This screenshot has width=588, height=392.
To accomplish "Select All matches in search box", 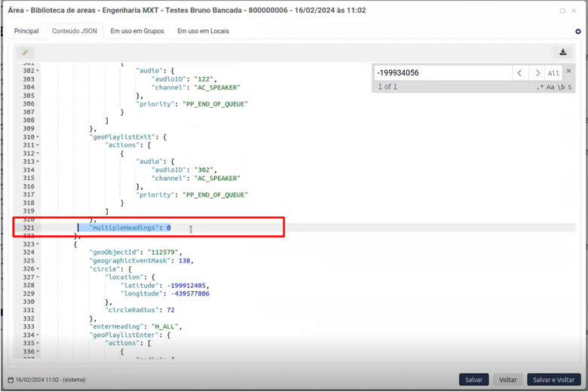I will (554, 73).
